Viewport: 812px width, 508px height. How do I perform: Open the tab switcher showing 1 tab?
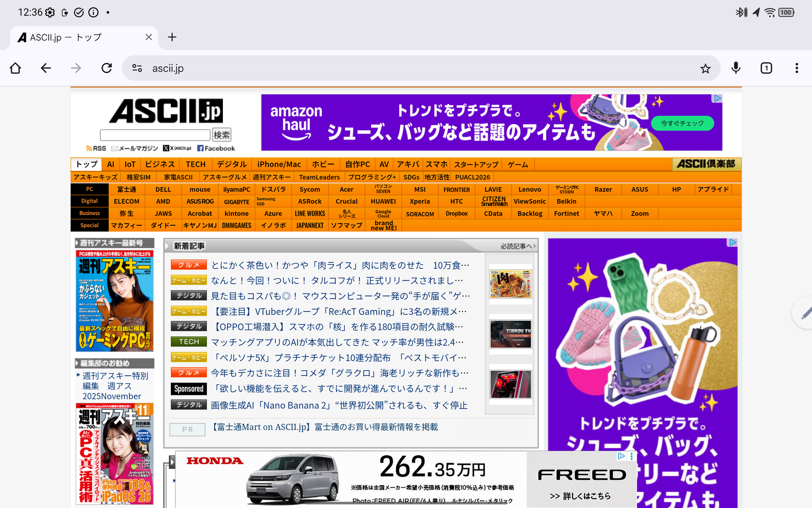pyautogui.click(x=766, y=68)
